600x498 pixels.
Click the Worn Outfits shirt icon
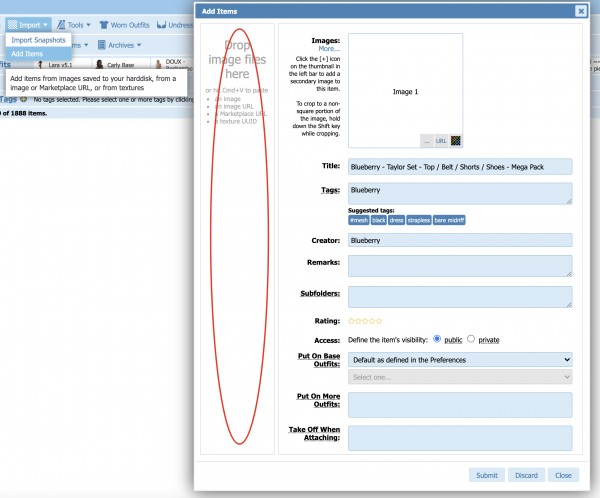click(x=103, y=23)
